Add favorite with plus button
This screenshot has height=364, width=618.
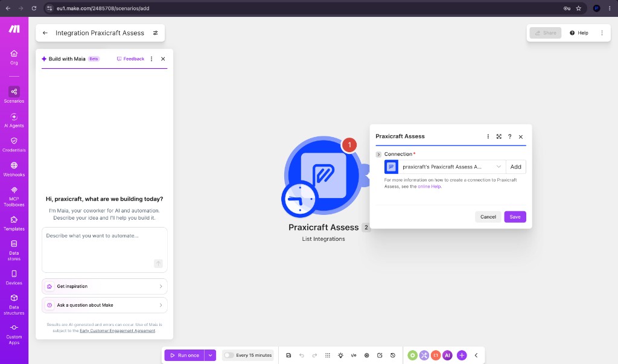(x=462, y=356)
